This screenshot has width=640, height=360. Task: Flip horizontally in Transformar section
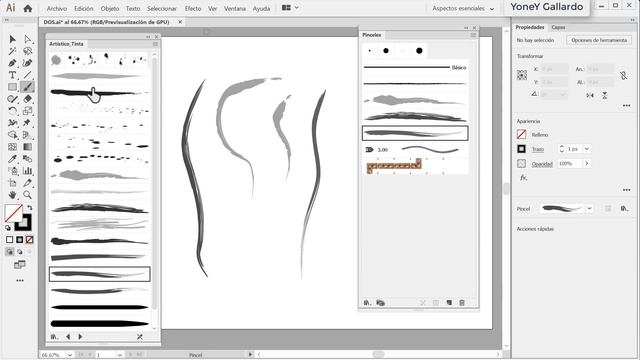coord(590,95)
